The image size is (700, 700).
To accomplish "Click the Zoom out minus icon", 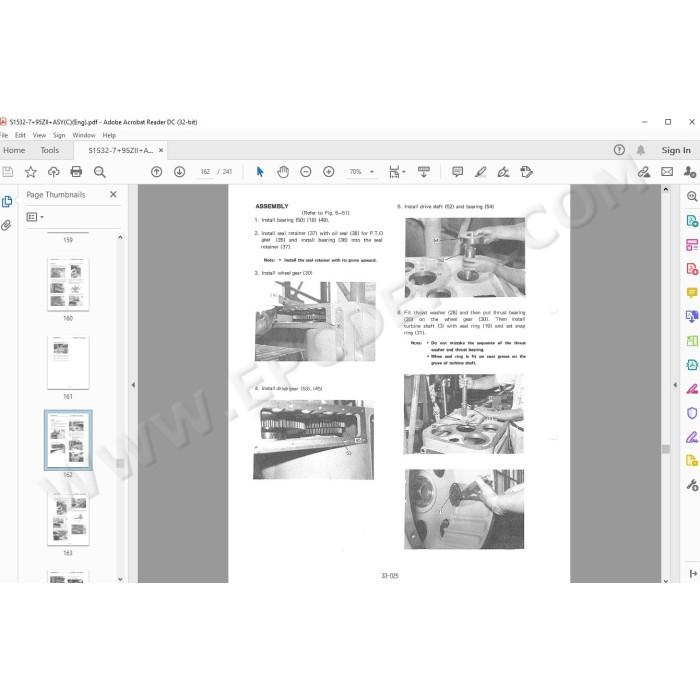I will point(306,172).
